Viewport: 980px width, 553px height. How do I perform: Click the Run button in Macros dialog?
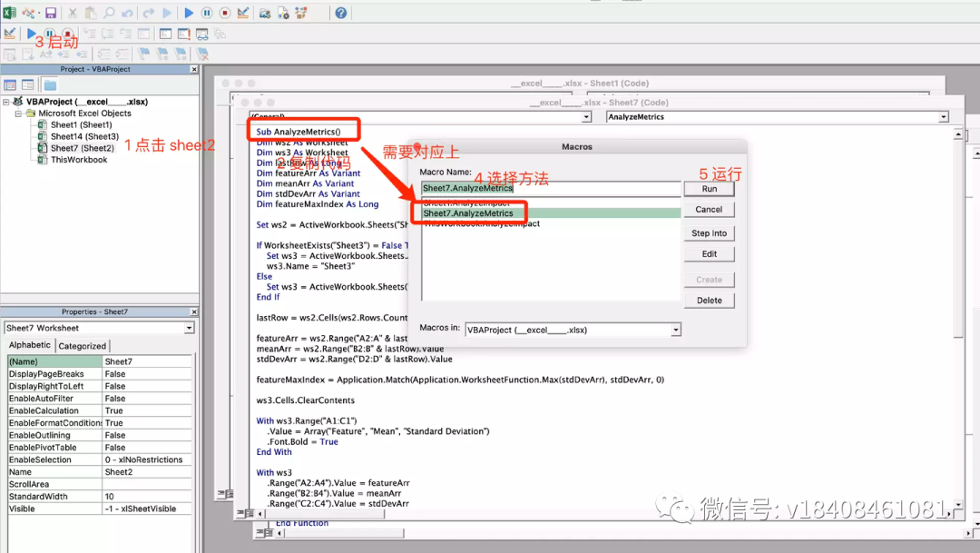[x=710, y=188]
